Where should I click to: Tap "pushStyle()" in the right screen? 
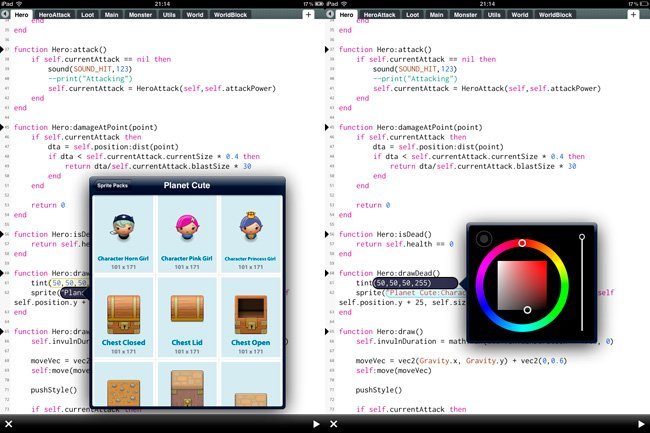tap(378, 390)
